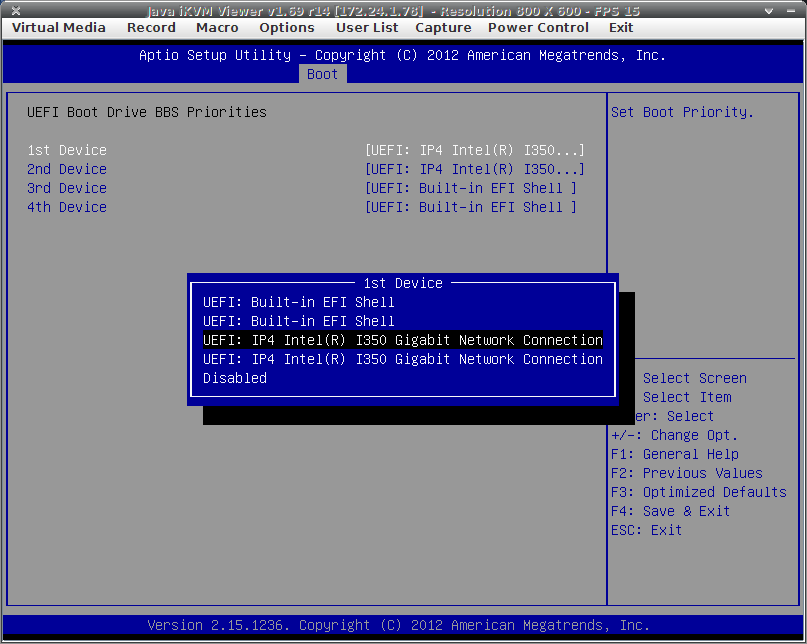807x644 pixels.
Task: Open the User List menu
Action: [367, 28]
